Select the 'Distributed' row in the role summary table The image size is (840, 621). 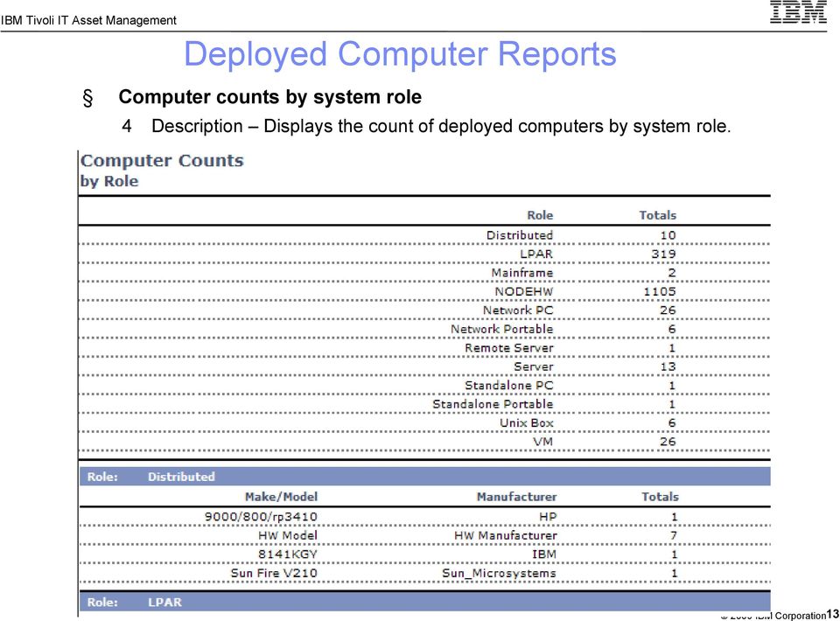coord(424,235)
